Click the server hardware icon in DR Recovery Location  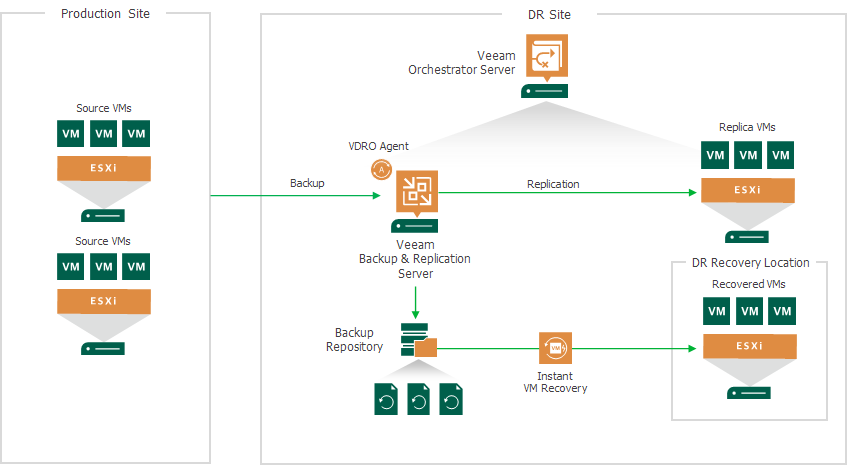coord(749,393)
